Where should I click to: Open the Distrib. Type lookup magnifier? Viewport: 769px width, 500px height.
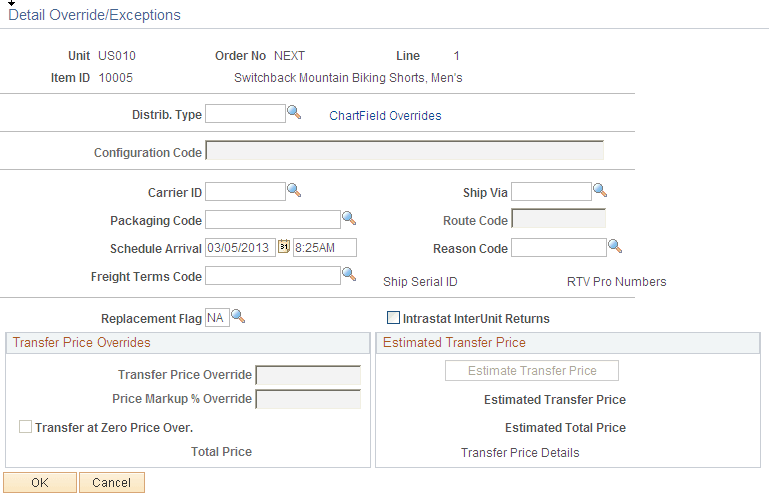click(294, 112)
